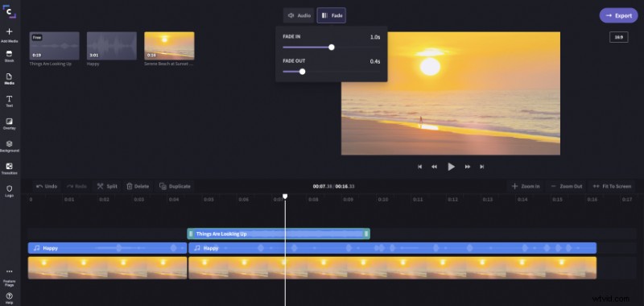Select Things Are Looking Up media thumbnail
Viewport: 644px width, 306px height.
(x=54, y=46)
